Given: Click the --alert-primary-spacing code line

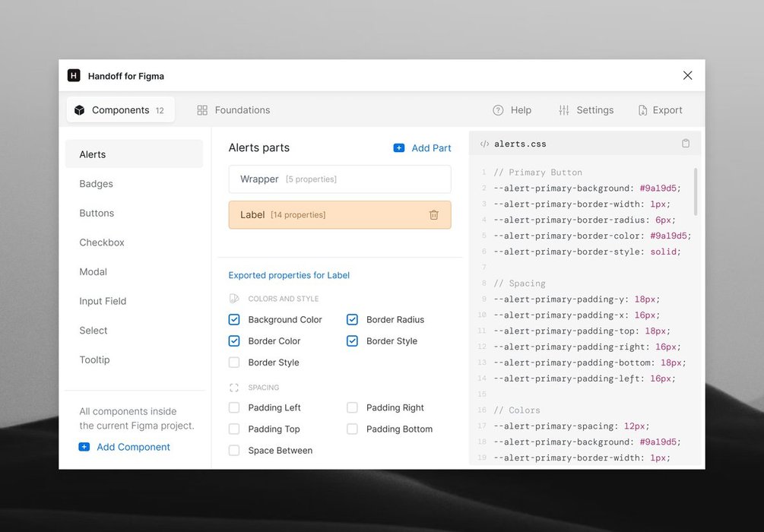Looking at the screenshot, I should [572, 426].
